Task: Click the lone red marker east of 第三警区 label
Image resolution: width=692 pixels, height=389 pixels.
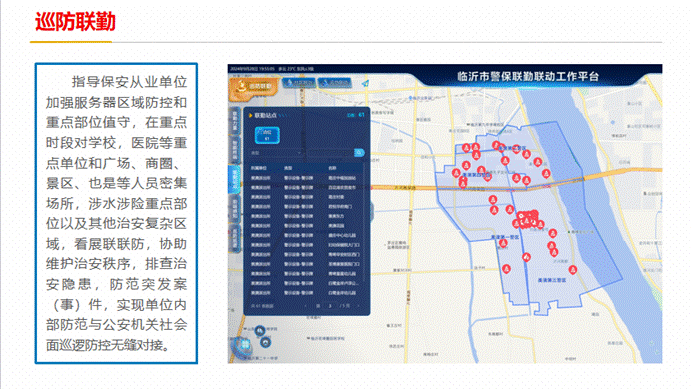Action: (x=572, y=269)
